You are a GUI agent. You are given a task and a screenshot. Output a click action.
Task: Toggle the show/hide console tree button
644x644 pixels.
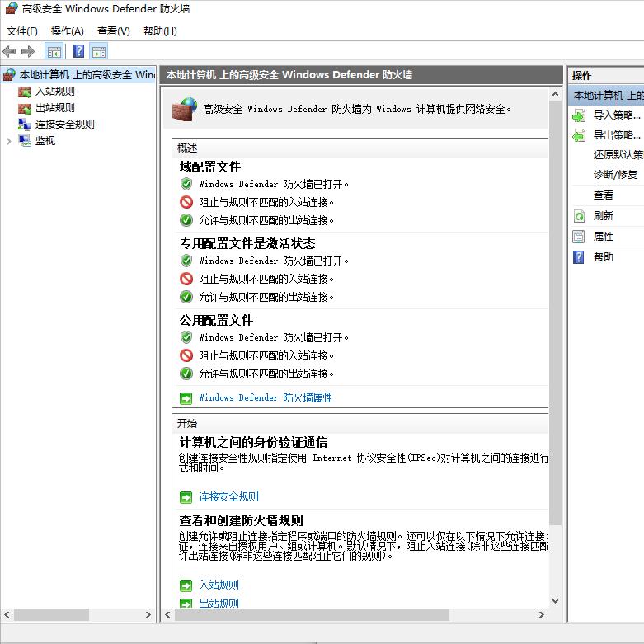pos(54,52)
